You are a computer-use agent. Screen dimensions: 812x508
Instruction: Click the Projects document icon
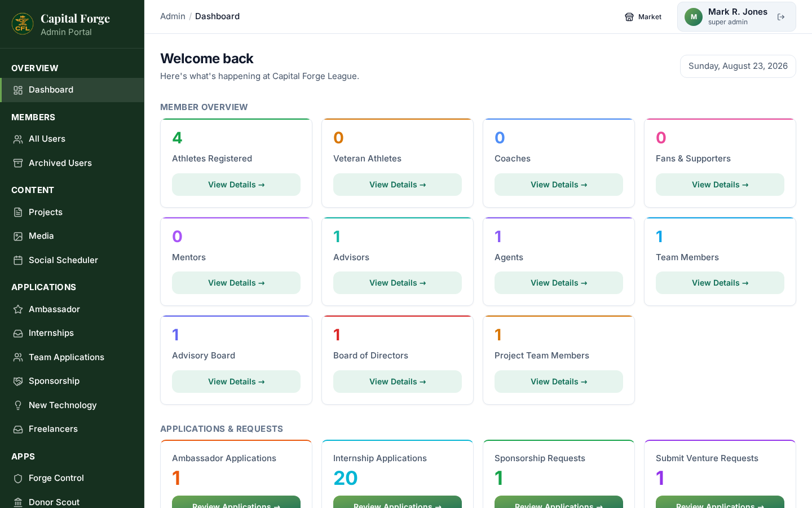[18, 212]
